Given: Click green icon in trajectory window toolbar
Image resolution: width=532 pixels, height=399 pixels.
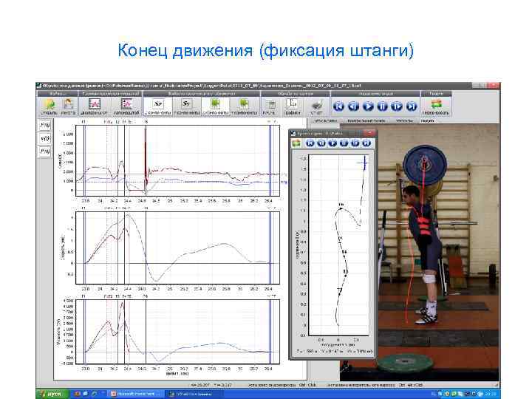Looking at the screenshot, I should pos(296,143).
